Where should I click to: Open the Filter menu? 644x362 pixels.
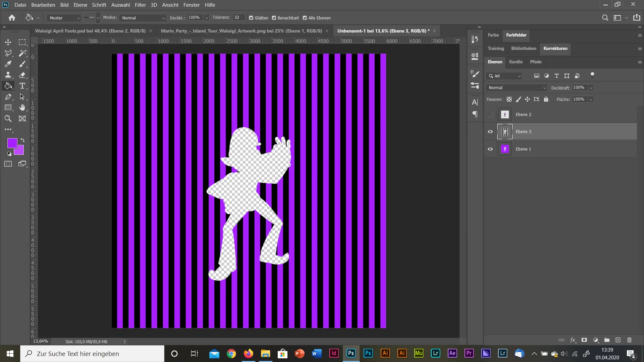(x=140, y=5)
